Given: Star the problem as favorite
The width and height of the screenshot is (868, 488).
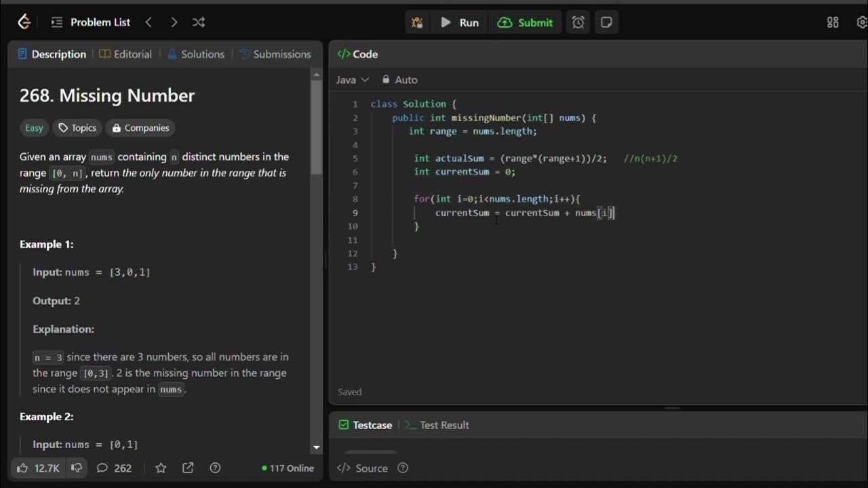Looking at the screenshot, I should 161,468.
